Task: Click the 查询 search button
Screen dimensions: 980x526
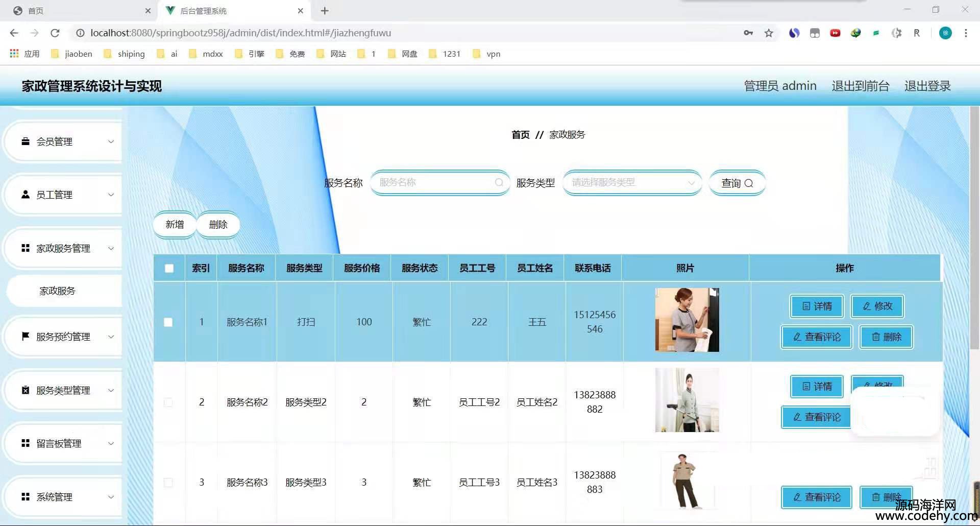Action: click(737, 183)
